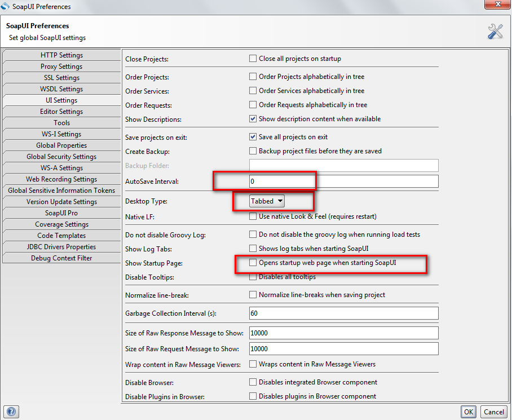The image size is (512, 420).
Task: Open the Code Templates tab
Action: click(61, 235)
